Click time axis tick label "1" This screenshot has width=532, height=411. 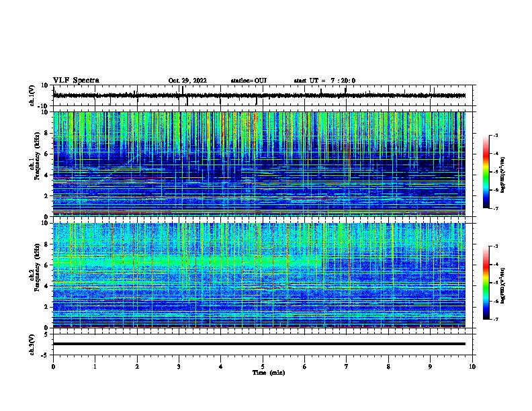pyautogui.click(x=95, y=367)
